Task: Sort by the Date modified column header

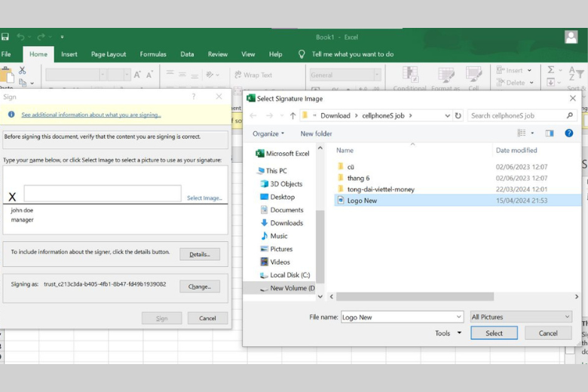Action: pos(516,151)
